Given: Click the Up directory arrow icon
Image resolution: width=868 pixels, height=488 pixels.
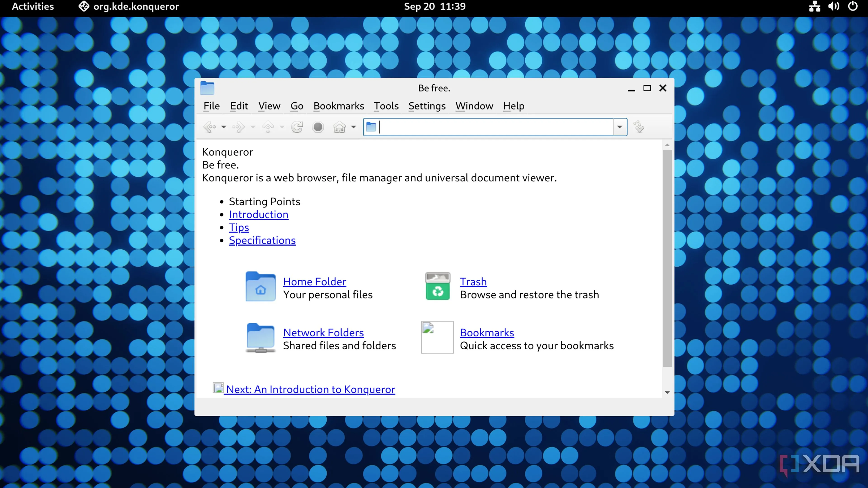Looking at the screenshot, I should (268, 127).
